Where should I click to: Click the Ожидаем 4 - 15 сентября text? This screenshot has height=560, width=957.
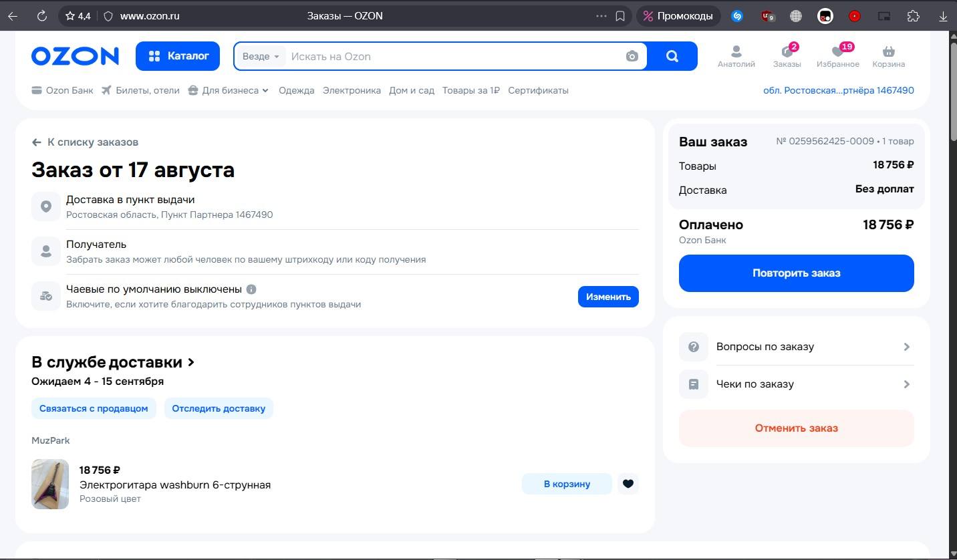[x=98, y=382]
